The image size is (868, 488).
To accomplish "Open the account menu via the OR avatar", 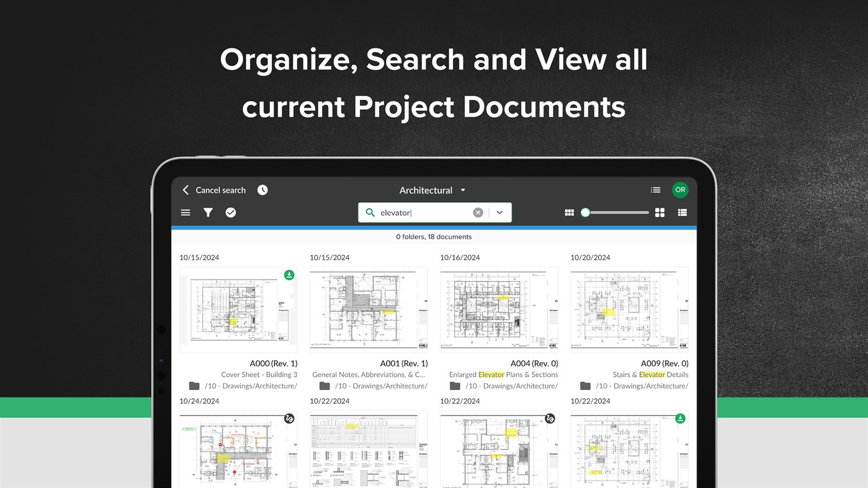I will [x=680, y=190].
